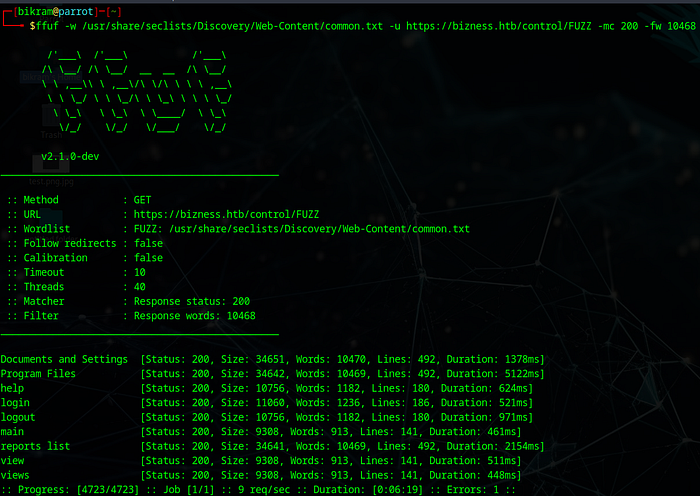Click the Duration: 1378ms value
The height and width of the screenshot is (496, 700).
(x=494, y=359)
